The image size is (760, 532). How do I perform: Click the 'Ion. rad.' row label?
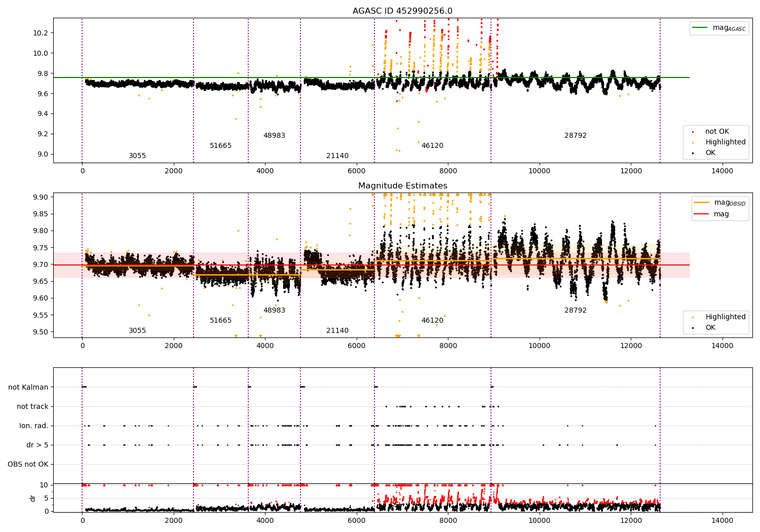coord(34,426)
